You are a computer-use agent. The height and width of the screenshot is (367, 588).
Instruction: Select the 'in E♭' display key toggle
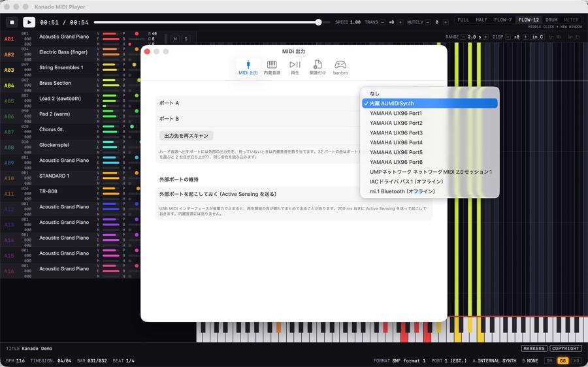pyautogui.click(x=574, y=37)
